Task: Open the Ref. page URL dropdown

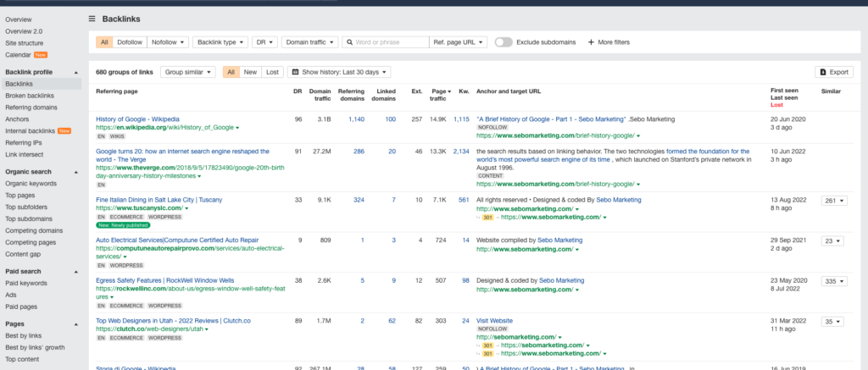Action: coord(459,42)
